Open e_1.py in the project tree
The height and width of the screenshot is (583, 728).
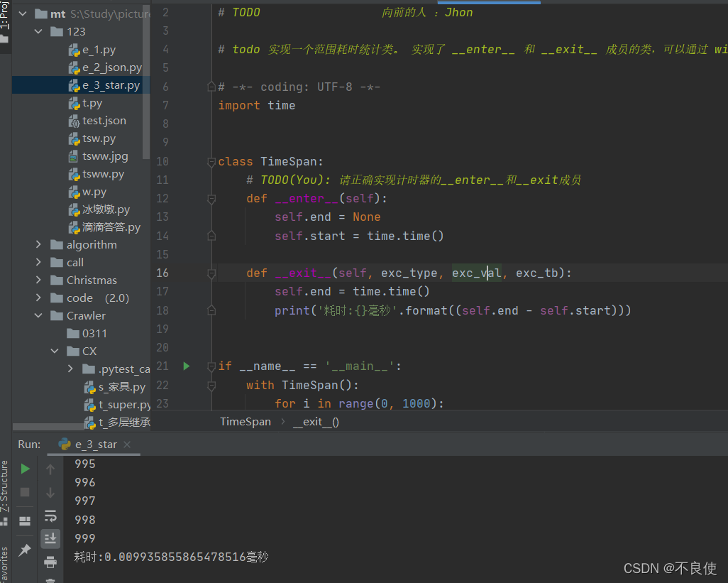92,50
